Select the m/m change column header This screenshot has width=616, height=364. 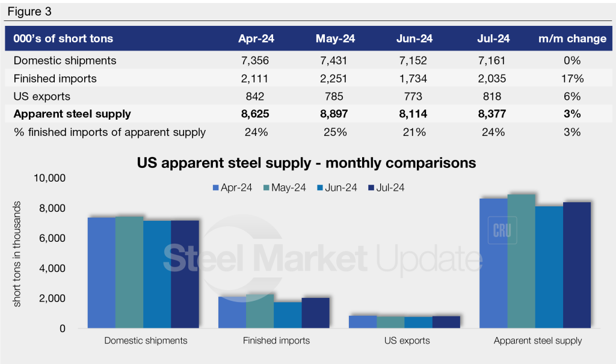click(x=572, y=39)
